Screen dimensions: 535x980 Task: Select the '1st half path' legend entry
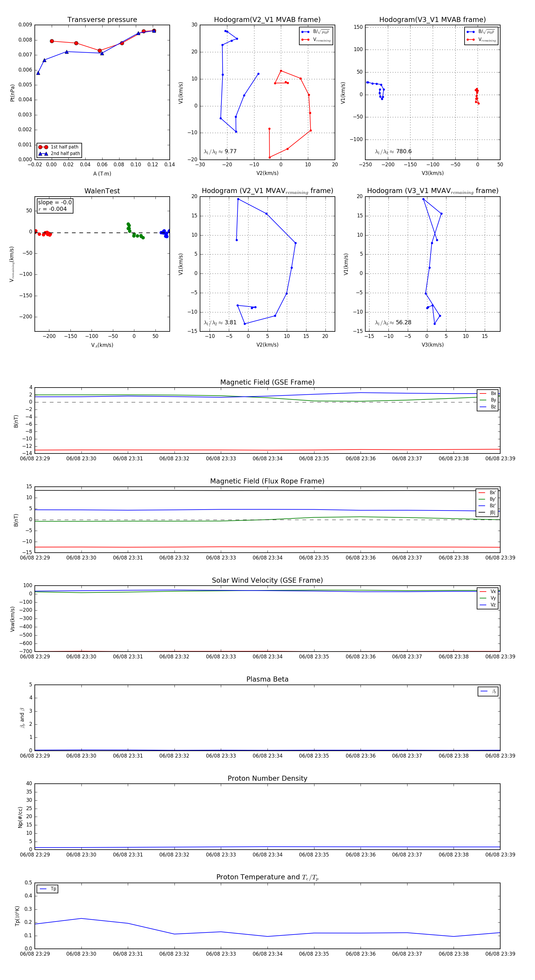(59, 147)
